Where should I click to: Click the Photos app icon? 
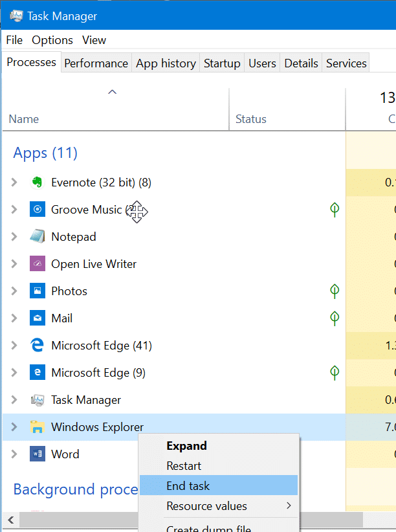pyautogui.click(x=38, y=291)
